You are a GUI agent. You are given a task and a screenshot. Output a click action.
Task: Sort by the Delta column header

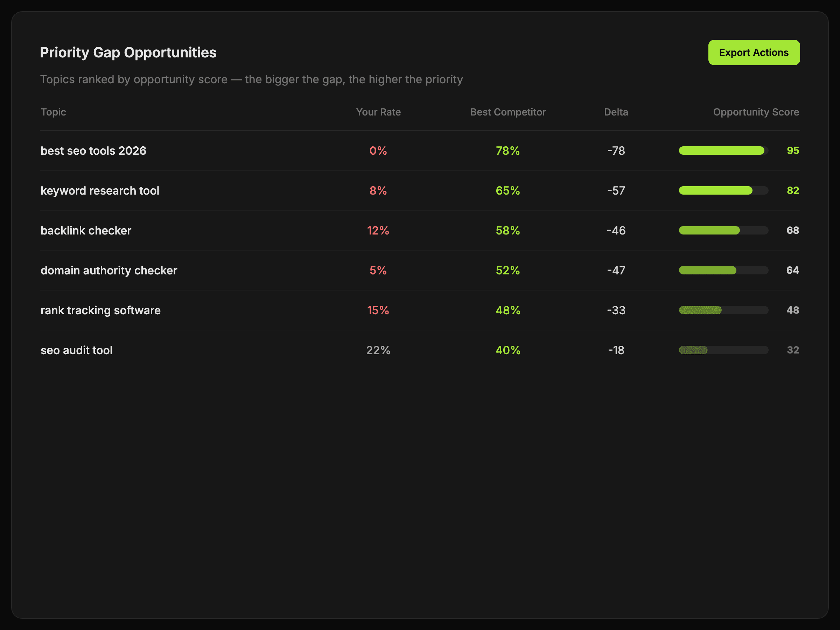pos(616,112)
